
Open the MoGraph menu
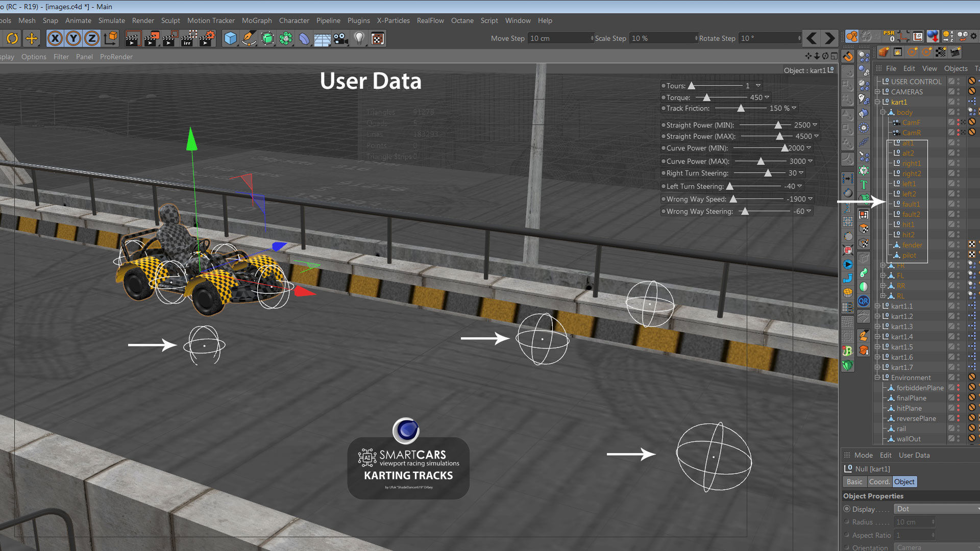point(256,20)
